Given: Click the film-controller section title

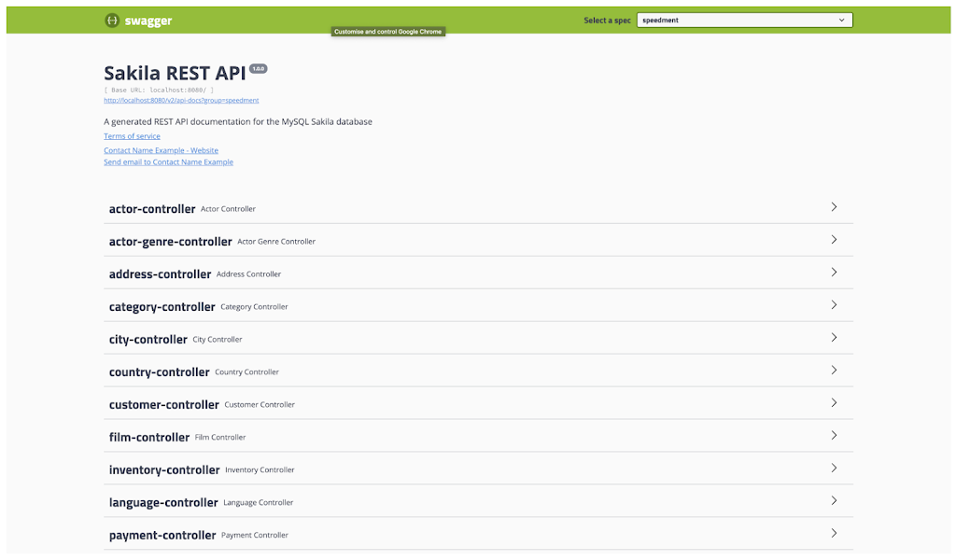Looking at the screenshot, I should (149, 438).
